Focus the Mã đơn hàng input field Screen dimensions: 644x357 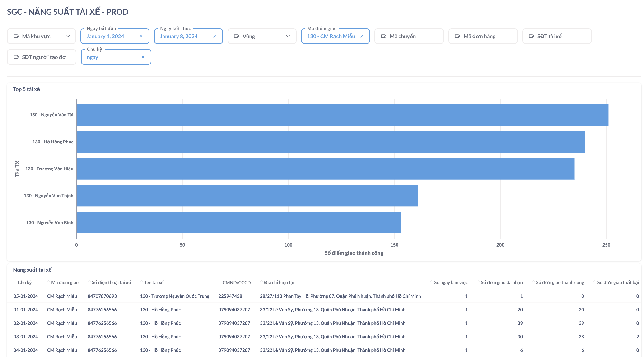click(483, 36)
